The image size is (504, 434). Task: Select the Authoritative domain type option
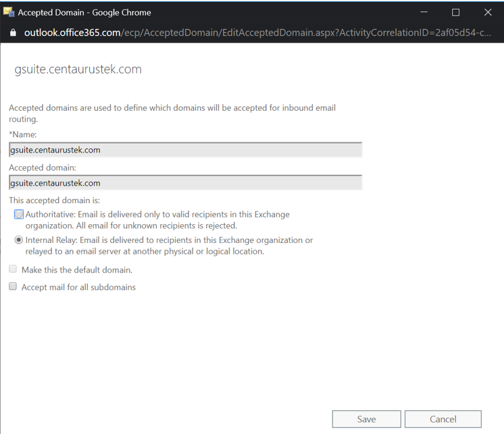pyautogui.click(x=19, y=215)
